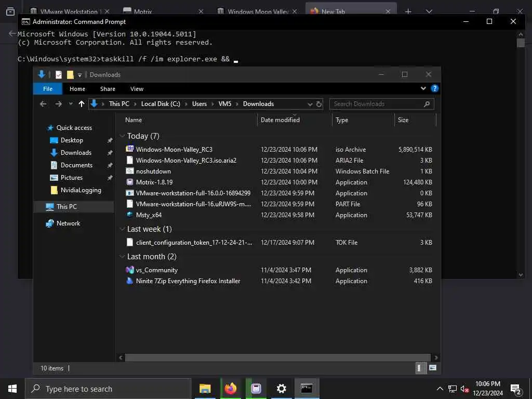Viewport: 532px width, 399px height.
Task: Click the Command Prompt vertical scrollbar thumb
Action: tap(521, 43)
